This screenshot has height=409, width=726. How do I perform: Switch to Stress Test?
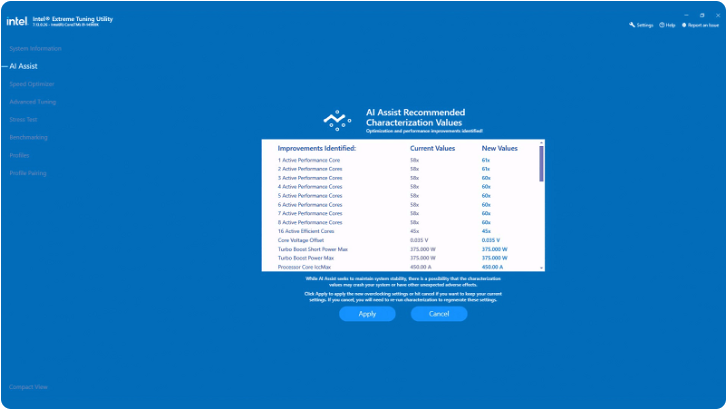23,120
